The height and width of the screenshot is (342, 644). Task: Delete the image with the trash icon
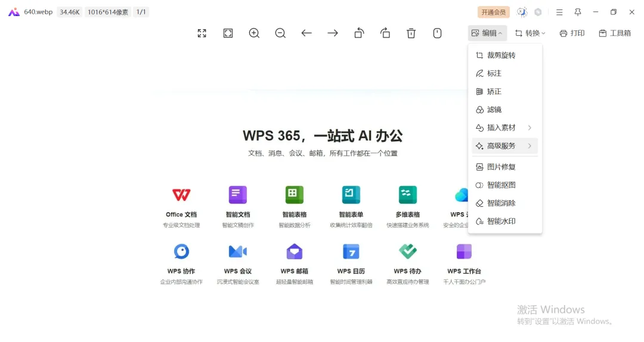411,33
